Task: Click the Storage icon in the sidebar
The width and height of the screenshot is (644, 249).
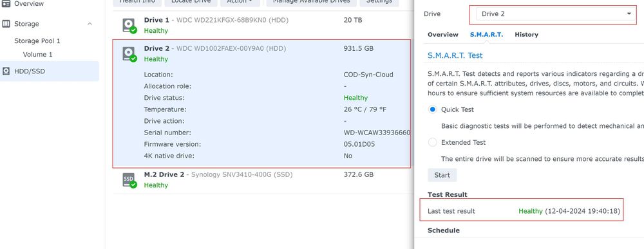Action: coord(6,24)
